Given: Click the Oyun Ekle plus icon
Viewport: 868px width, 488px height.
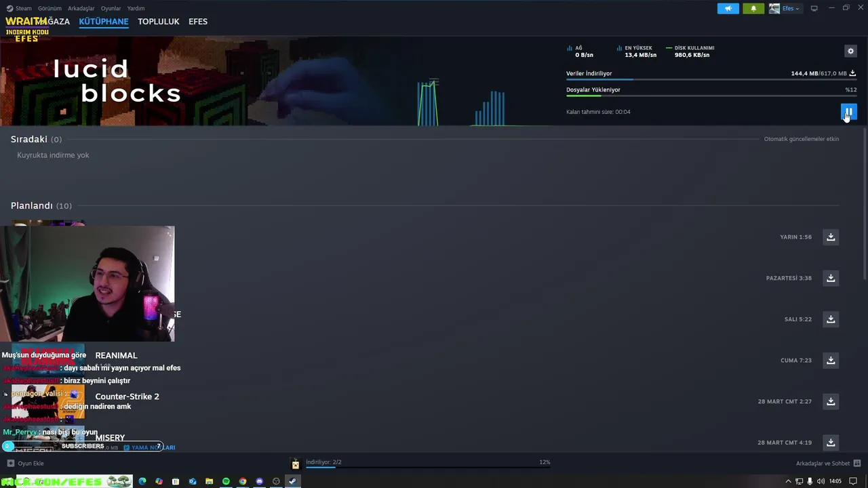Looking at the screenshot, I should (10, 464).
